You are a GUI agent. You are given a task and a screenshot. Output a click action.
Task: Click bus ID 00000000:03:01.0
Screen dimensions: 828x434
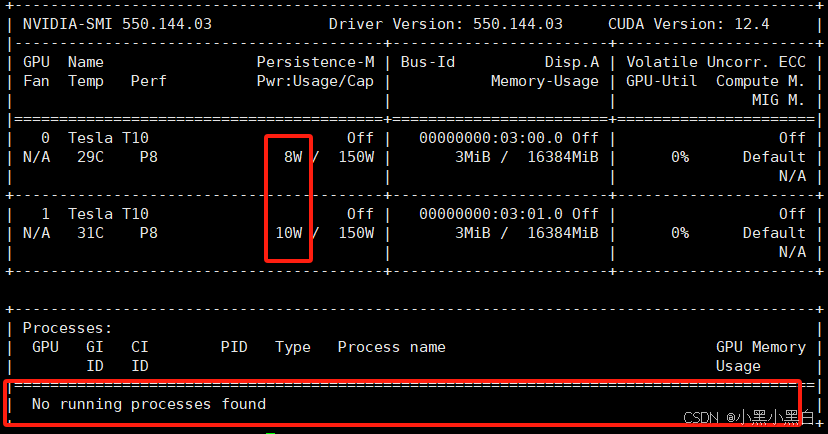[x=491, y=214]
